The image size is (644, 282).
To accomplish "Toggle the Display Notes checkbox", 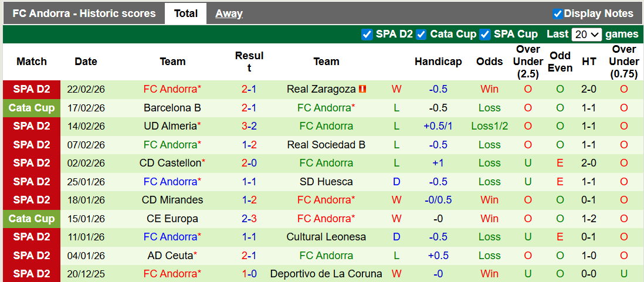I will tap(557, 13).
